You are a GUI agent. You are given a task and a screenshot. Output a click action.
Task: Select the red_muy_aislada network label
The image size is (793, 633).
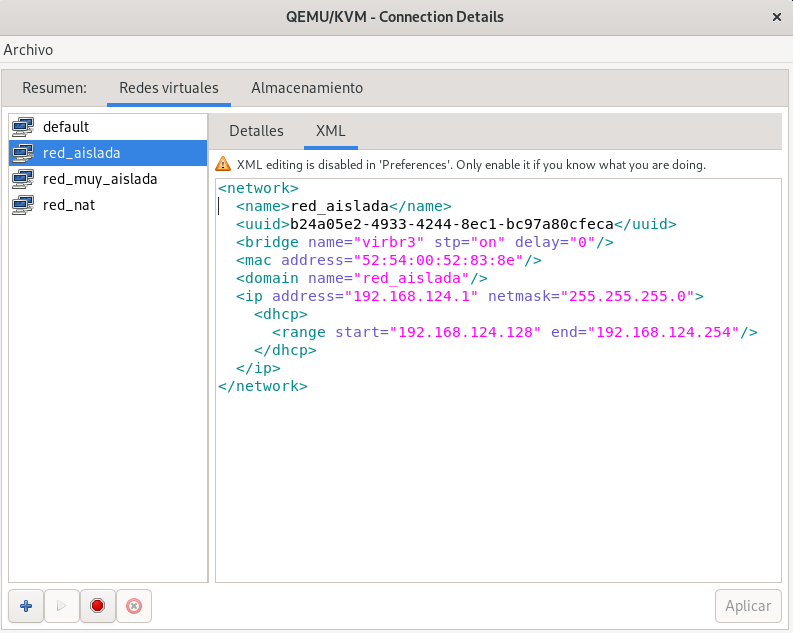coord(100,179)
